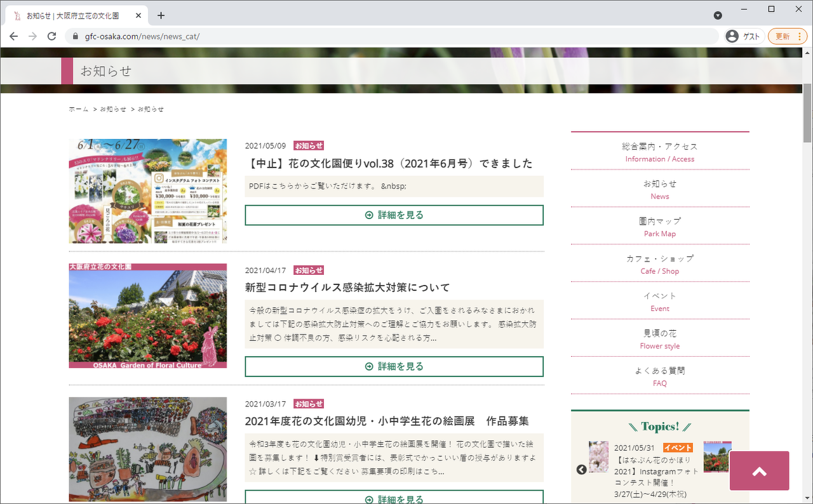Click 詳細を見る for coronavirus notice
Screen dimensions: 813x504
coord(394,366)
